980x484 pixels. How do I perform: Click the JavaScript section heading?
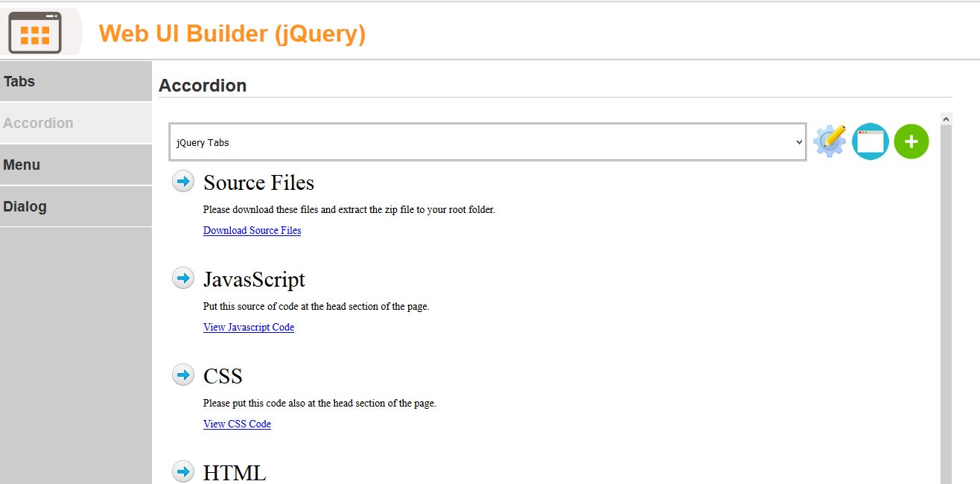click(x=254, y=279)
